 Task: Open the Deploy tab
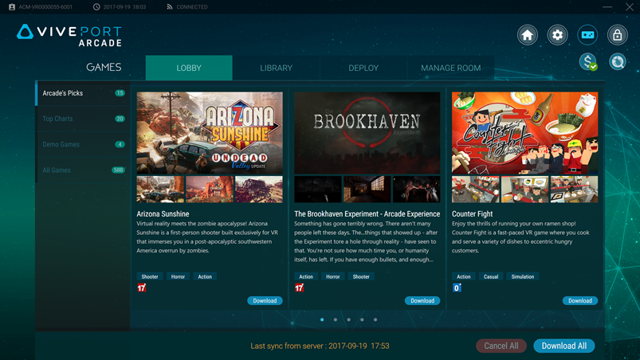363,68
